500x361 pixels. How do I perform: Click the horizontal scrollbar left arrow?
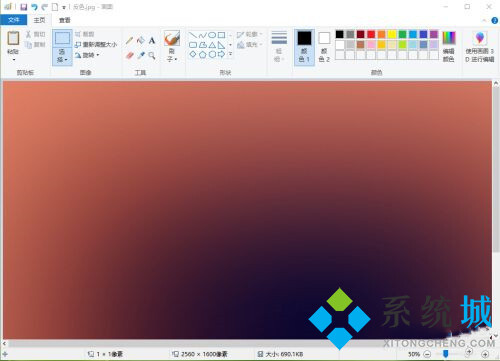coord(4,343)
